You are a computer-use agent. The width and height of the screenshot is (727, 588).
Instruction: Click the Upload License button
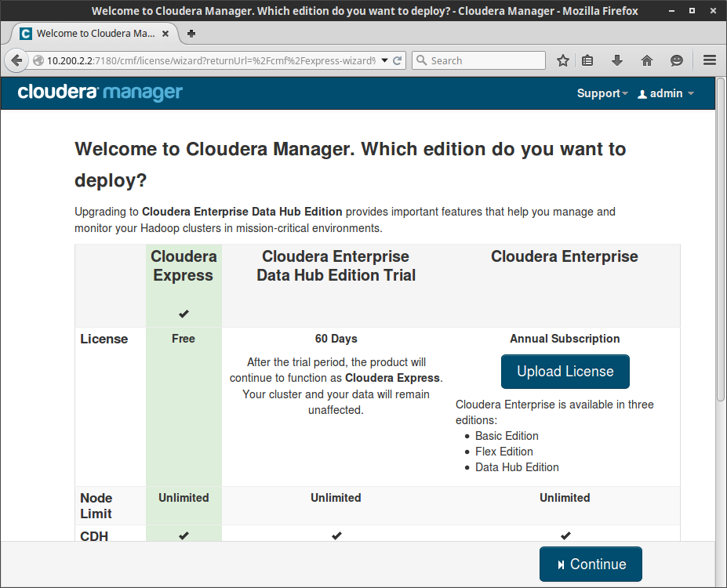[x=565, y=372]
